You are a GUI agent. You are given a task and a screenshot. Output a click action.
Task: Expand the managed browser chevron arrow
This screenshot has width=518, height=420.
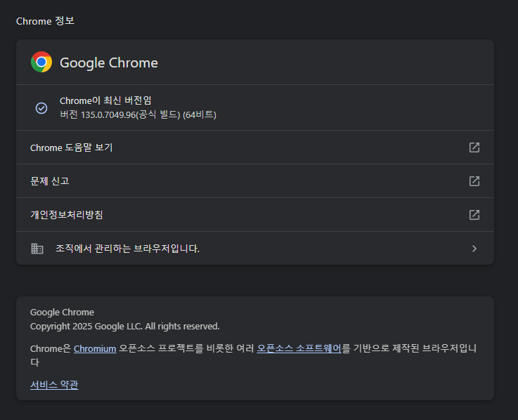[474, 249]
